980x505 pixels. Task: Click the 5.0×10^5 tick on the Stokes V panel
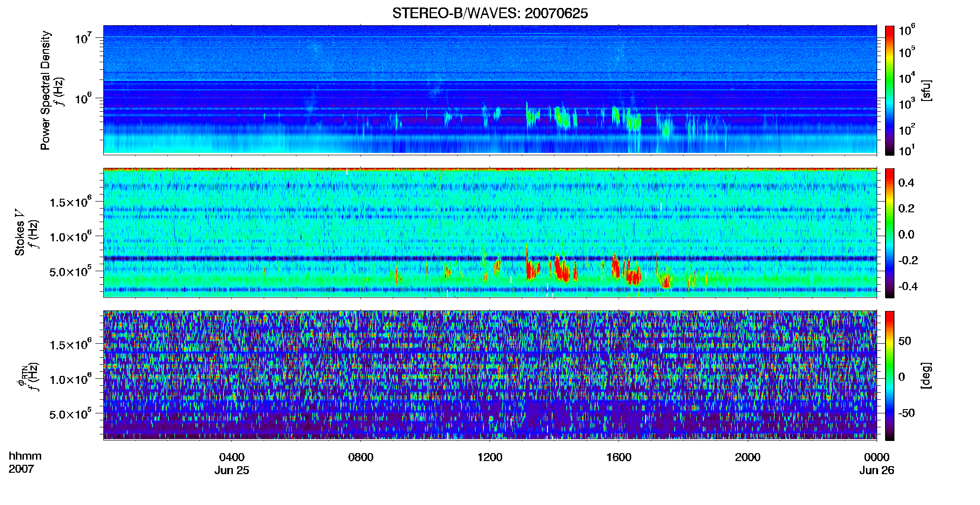point(71,271)
